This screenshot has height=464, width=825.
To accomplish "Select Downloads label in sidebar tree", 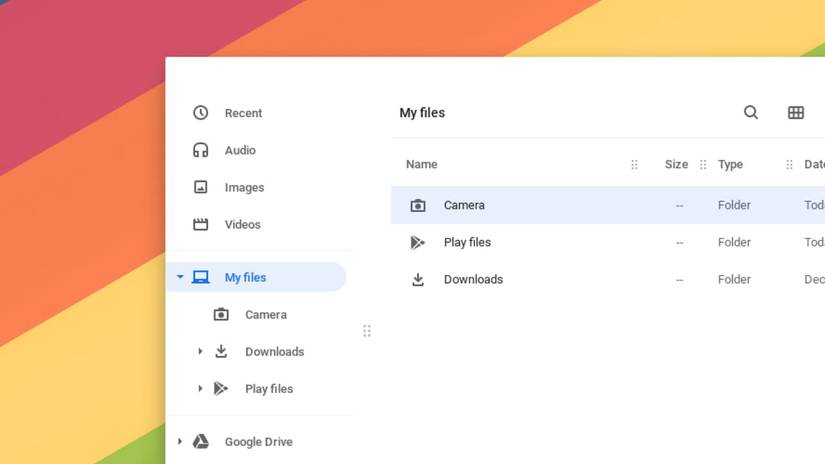I will (x=275, y=351).
